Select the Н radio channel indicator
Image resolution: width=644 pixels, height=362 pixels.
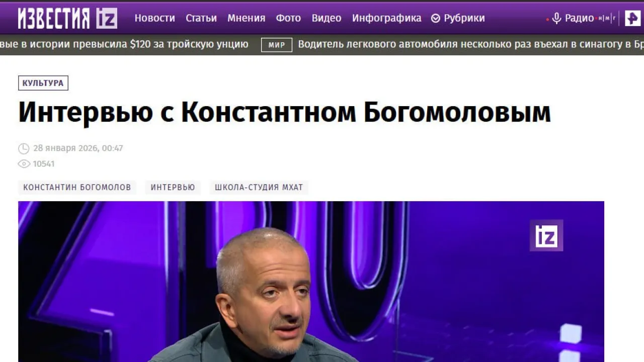[601, 19]
